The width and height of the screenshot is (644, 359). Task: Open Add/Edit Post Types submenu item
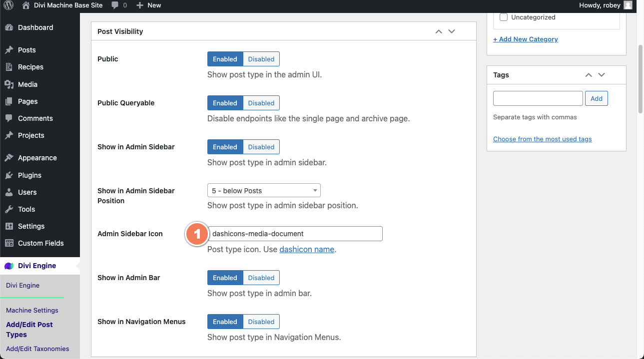coord(29,330)
